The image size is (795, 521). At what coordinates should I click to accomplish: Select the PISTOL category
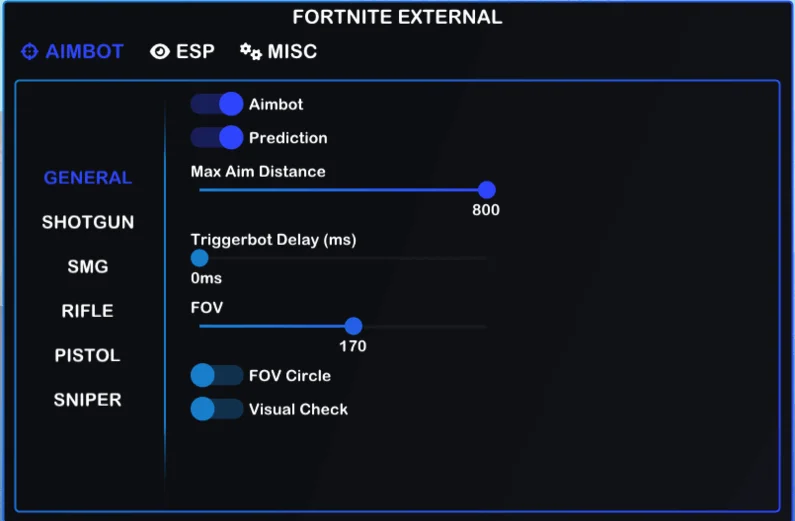88,355
